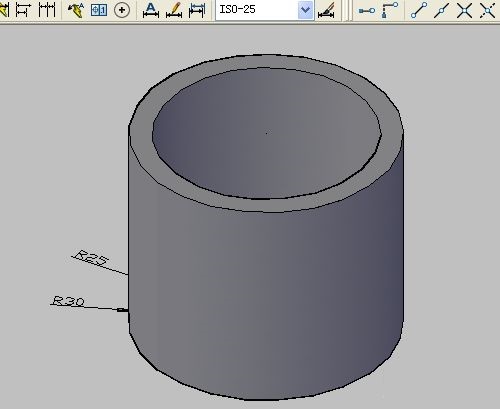Click the Center Mark tool
The image size is (500, 409).
pyautogui.click(x=122, y=10)
